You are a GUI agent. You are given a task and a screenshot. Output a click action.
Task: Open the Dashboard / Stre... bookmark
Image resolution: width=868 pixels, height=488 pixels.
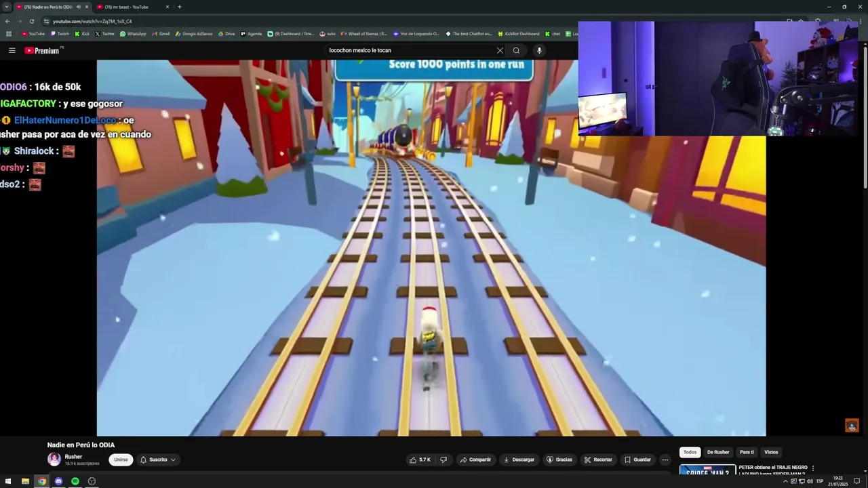pyautogui.click(x=291, y=33)
